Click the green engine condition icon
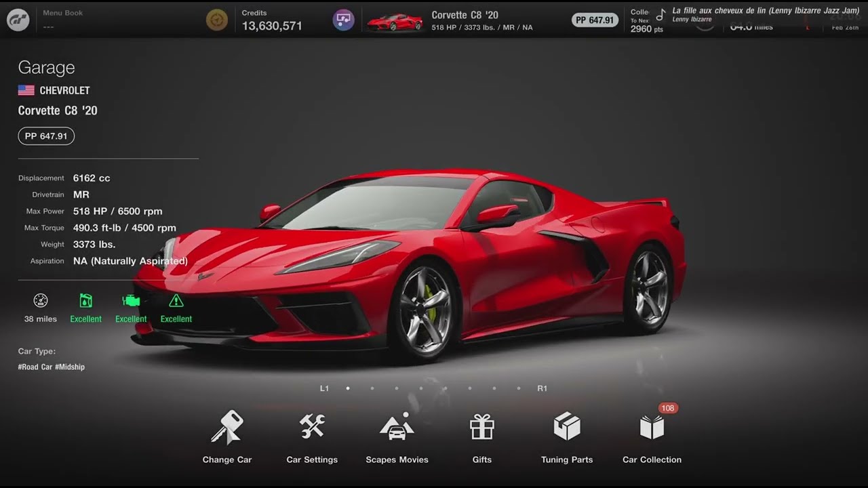This screenshot has height=488, width=868. 131,301
